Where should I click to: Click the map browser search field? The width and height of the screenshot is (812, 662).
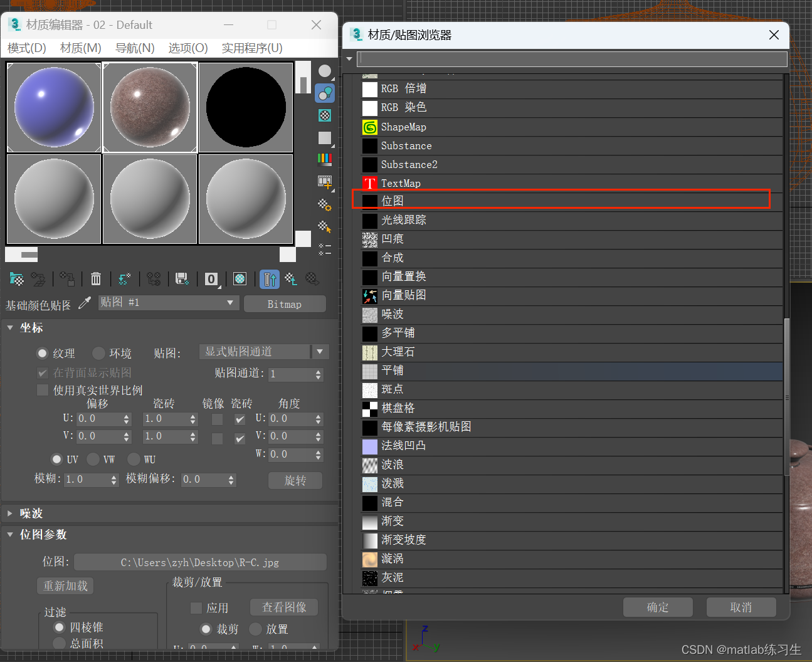[x=572, y=59]
